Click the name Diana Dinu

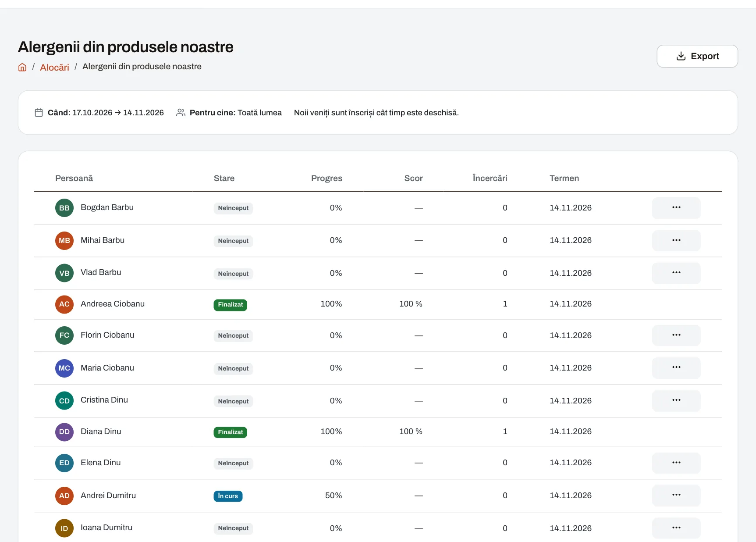coord(101,431)
